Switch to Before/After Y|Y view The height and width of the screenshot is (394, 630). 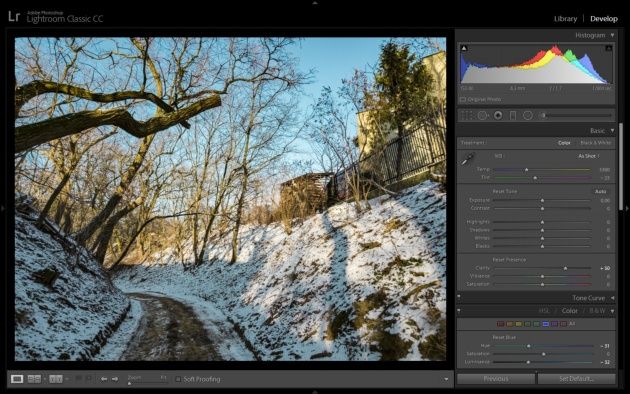55,379
